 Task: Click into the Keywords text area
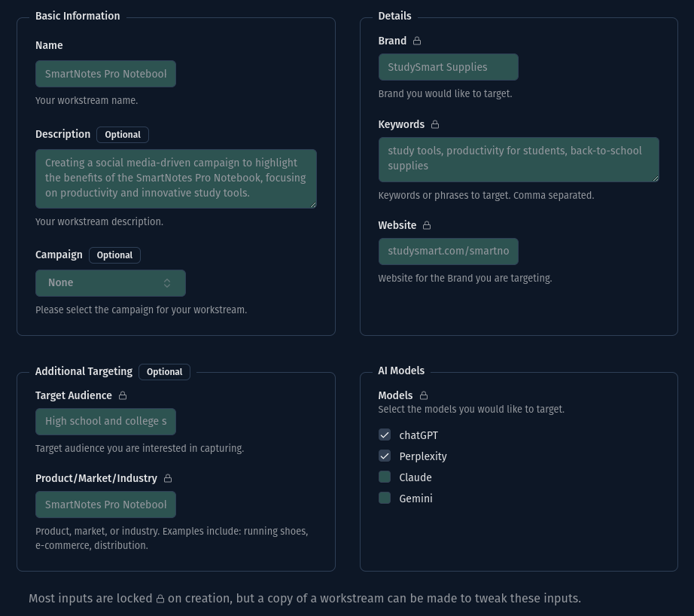click(518, 159)
